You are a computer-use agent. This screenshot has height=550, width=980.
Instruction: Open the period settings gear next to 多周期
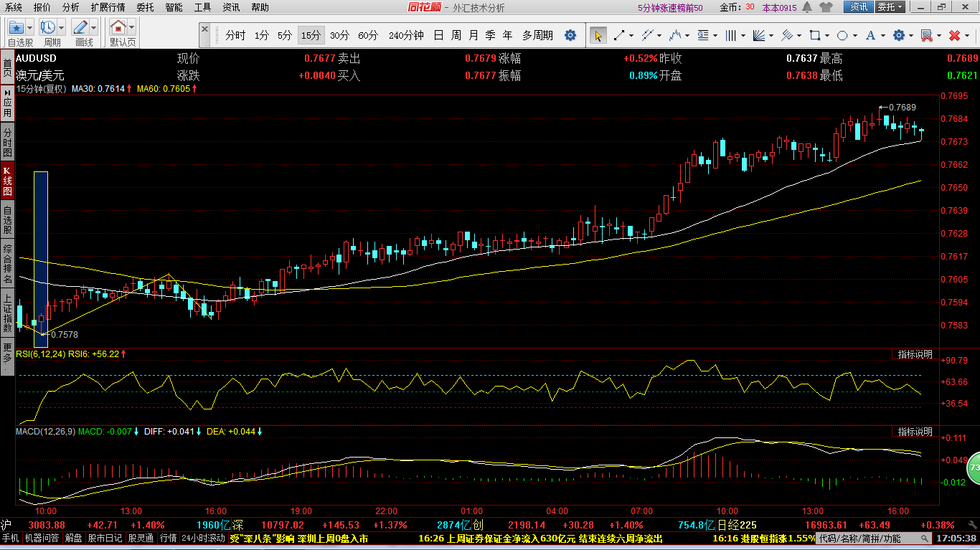point(570,35)
